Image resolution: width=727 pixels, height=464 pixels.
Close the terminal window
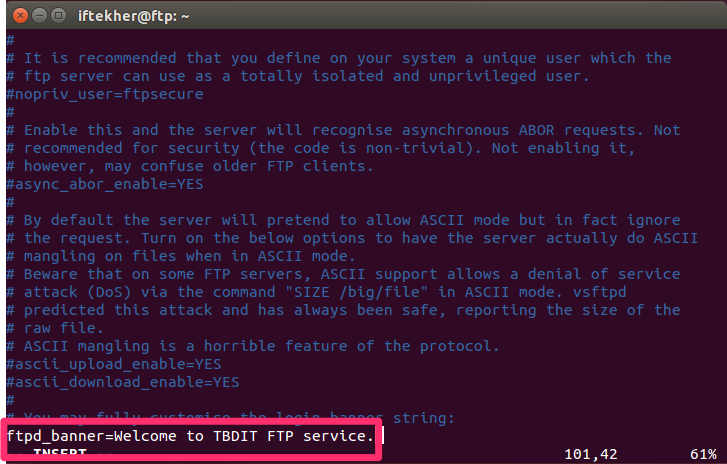(x=20, y=16)
